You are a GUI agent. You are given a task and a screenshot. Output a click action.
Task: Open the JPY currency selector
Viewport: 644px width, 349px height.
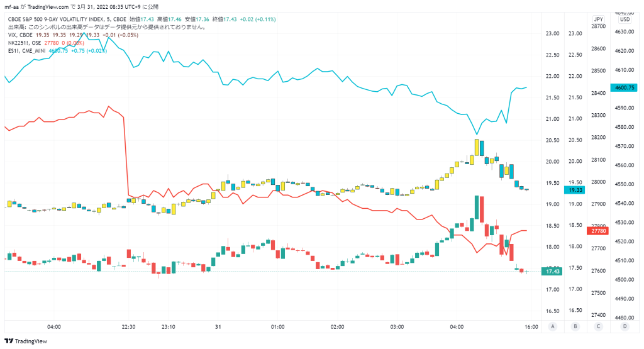[x=599, y=19]
